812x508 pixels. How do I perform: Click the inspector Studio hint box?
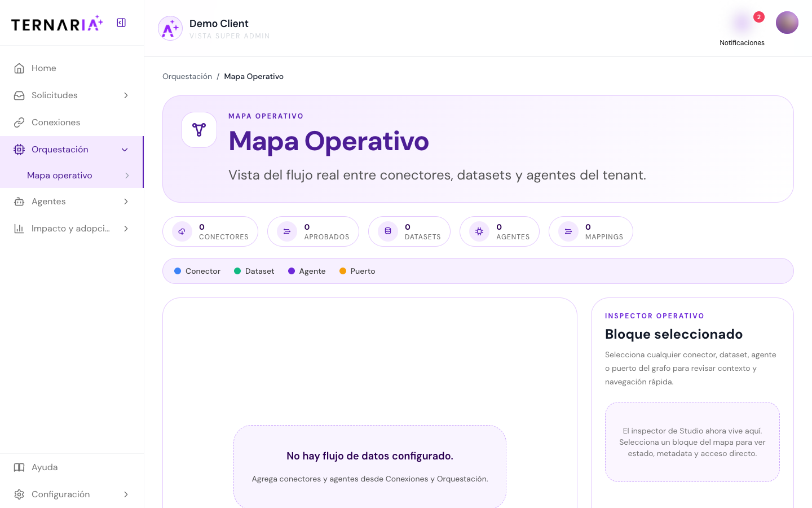pyautogui.click(x=692, y=442)
